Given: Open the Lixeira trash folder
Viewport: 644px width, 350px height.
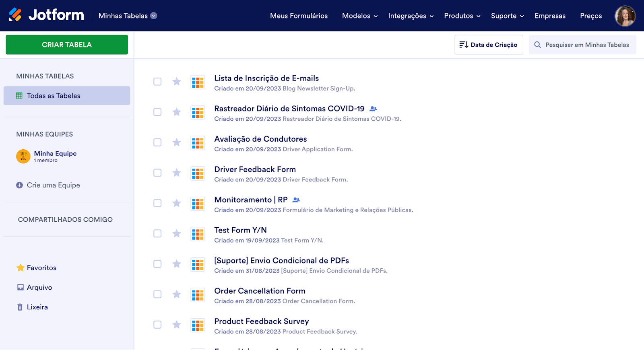Looking at the screenshot, I should (x=37, y=307).
